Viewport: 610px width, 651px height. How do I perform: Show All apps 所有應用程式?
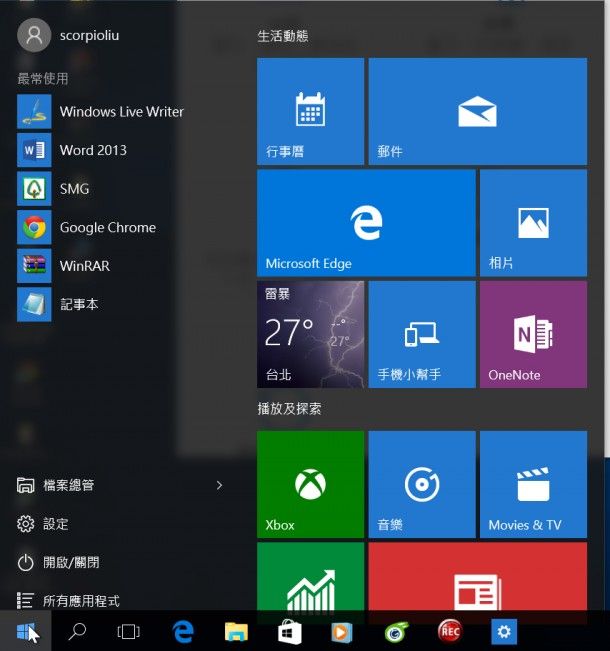69,600
